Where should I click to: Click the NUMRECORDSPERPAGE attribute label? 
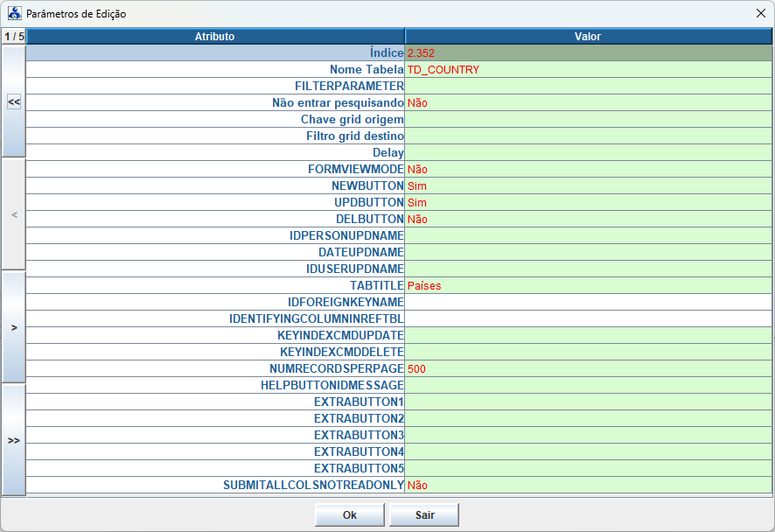[337, 368]
